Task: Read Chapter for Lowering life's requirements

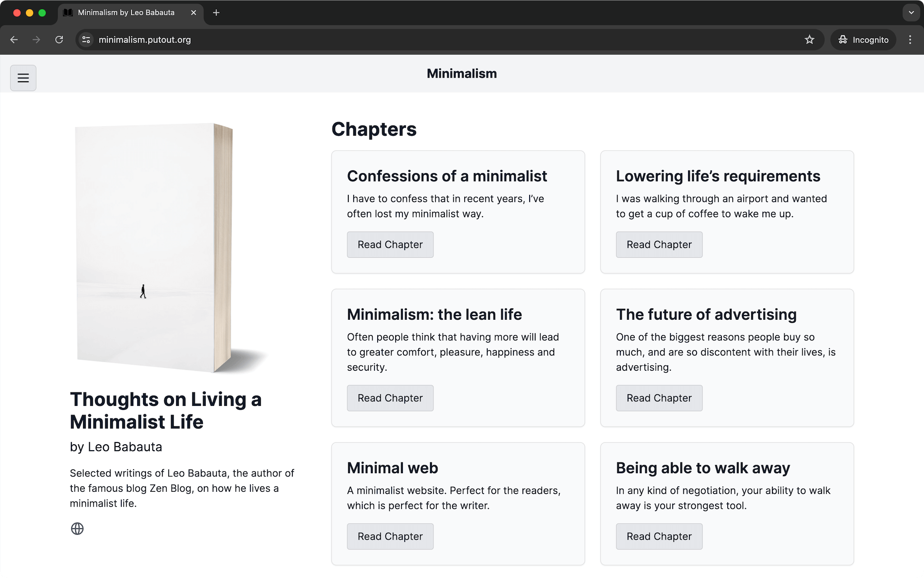Action: pyautogui.click(x=659, y=245)
